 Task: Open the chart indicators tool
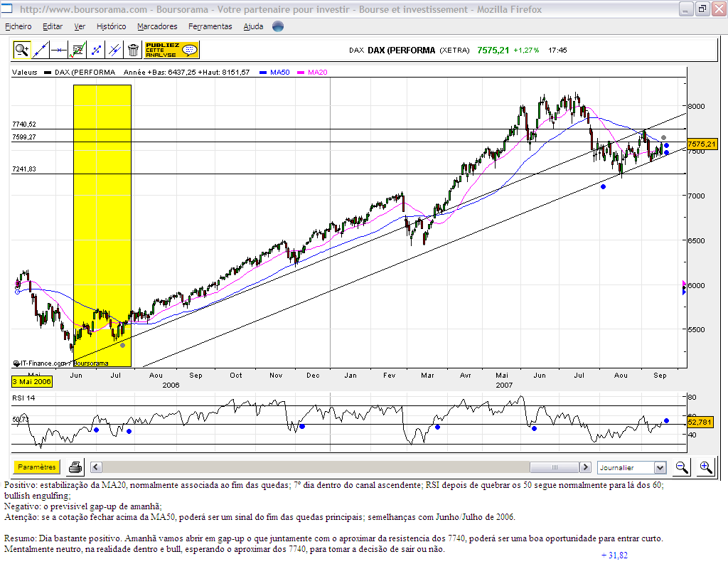click(x=77, y=50)
